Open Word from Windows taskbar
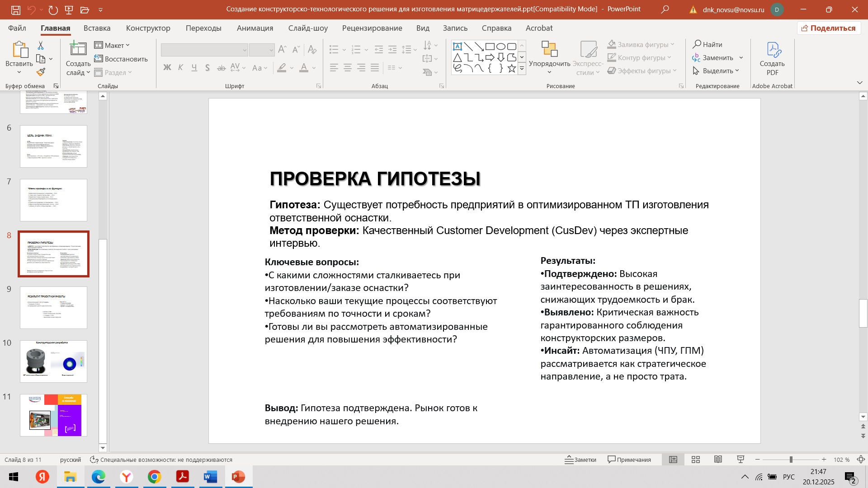This screenshot has width=868, height=488. (x=211, y=477)
